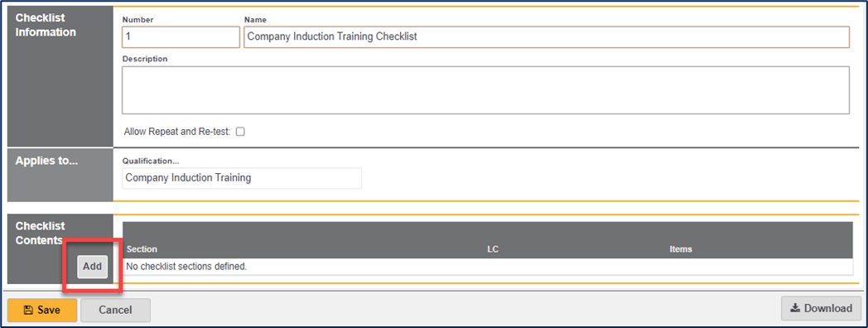This screenshot has height=328, width=868.
Task: Click the LC column header
Action: pos(493,249)
